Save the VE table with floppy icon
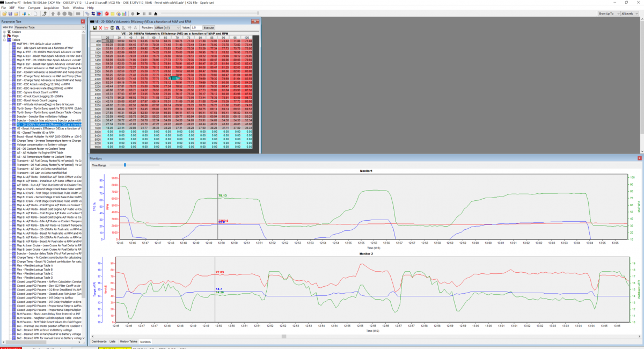The width and height of the screenshot is (644, 349). click(x=94, y=27)
